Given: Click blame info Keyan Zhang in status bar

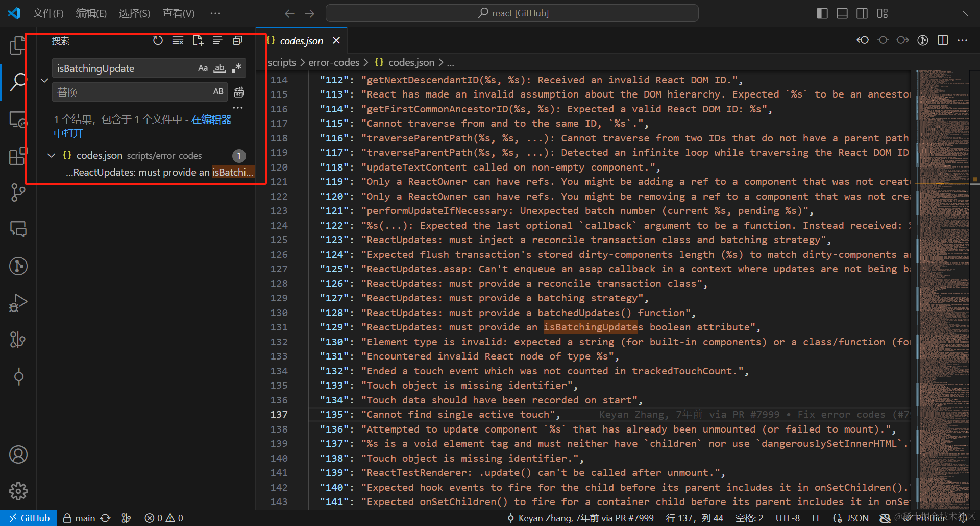Looking at the screenshot, I should (x=580, y=518).
